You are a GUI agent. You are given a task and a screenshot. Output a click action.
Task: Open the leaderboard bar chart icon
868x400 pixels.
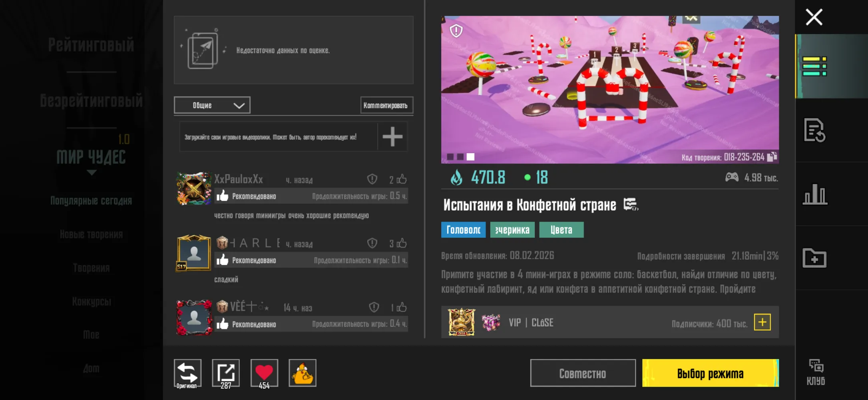point(815,194)
